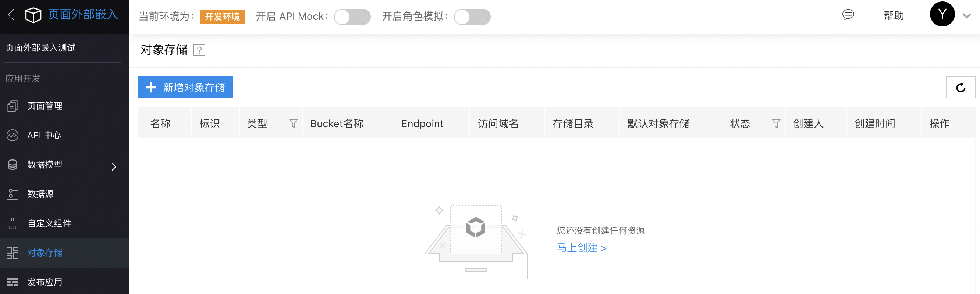This screenshot has height=294, width=980.
Task: Click the 自定义组件 grid icon
Action: (x=13, y=223)
